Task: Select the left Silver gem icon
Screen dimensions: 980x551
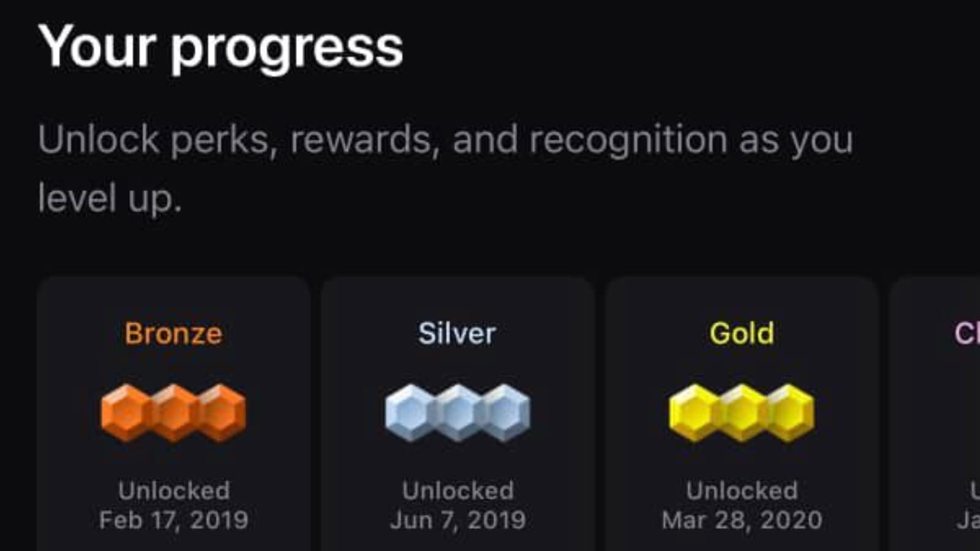Action: [x=410, y=412]
